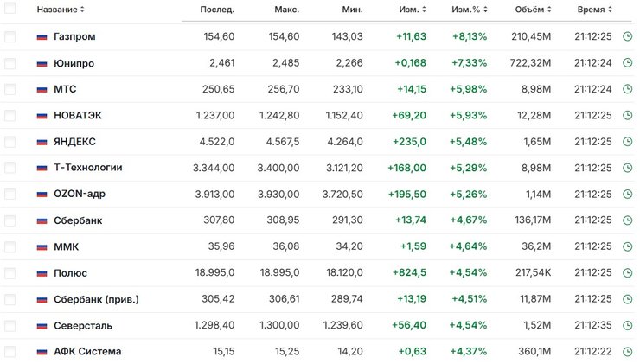This screenshot has width=640, height=364.
Task: Click the flag icon next to ЯНДЕКС
Action: point(42,142)
